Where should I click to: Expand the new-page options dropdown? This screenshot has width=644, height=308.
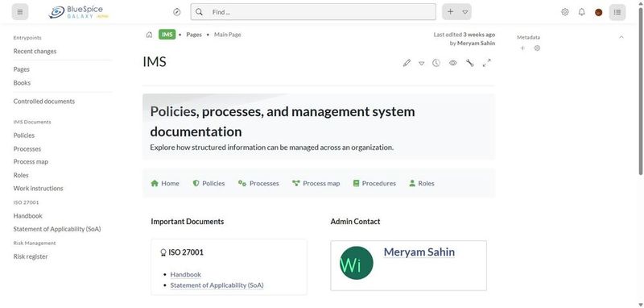[465, 12]
